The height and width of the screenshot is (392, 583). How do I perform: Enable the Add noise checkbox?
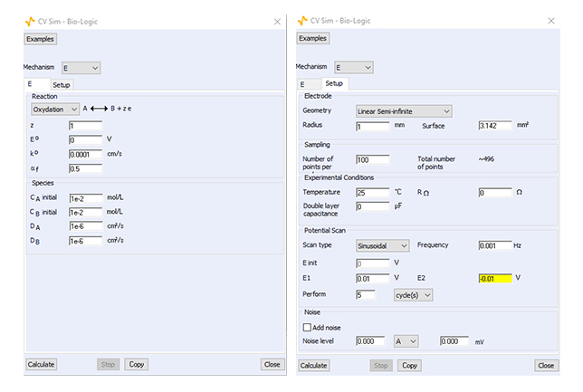(307, 327)
